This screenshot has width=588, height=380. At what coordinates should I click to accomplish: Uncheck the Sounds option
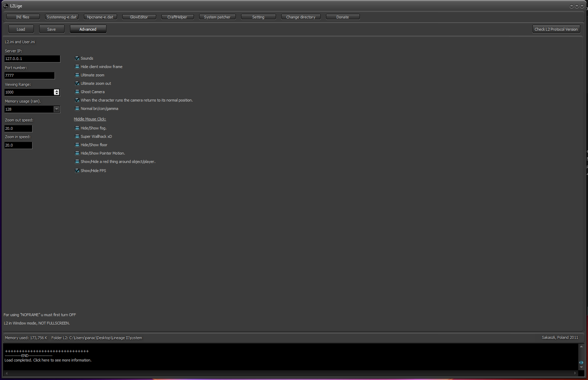coord(77,58)
